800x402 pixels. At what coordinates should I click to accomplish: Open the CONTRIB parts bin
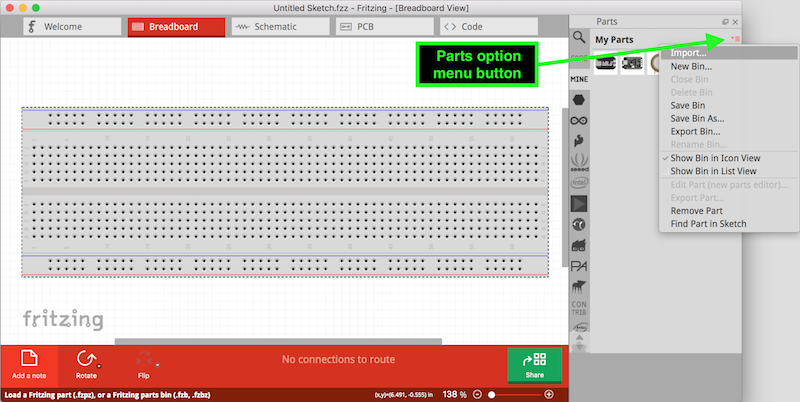point(579,308)
